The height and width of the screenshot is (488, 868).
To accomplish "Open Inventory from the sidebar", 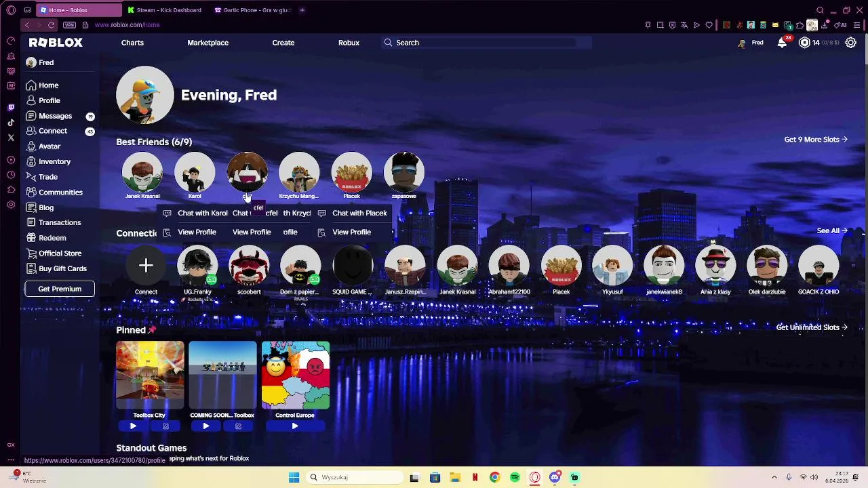I will point(48,161).
